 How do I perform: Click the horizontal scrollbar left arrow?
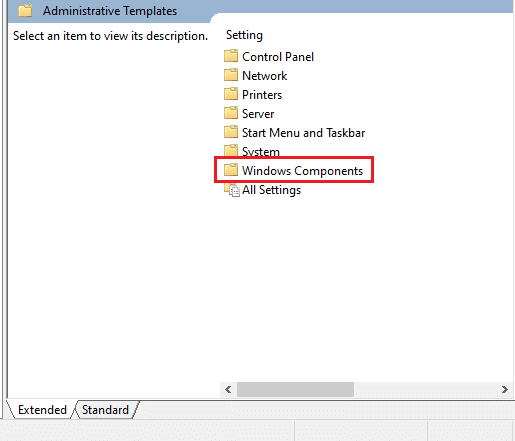tap(228, 389)
